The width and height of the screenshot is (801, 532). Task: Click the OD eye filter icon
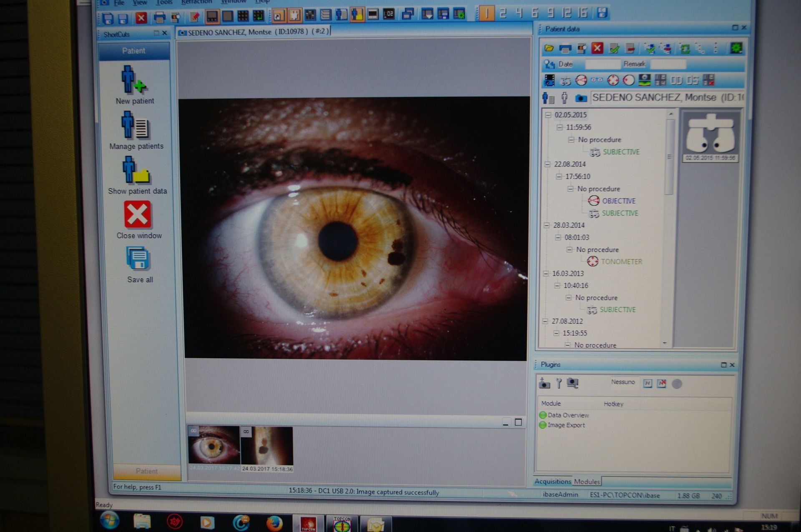coord(675,80)
